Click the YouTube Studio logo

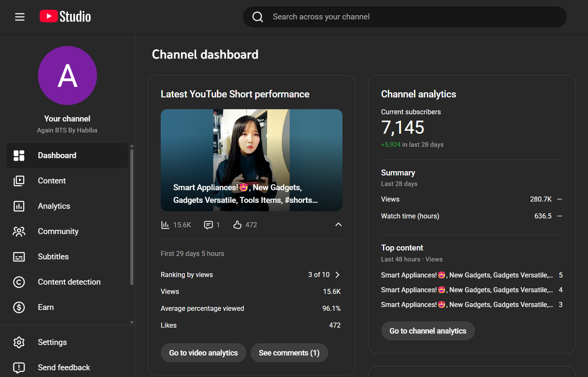[x=65, y=16]
